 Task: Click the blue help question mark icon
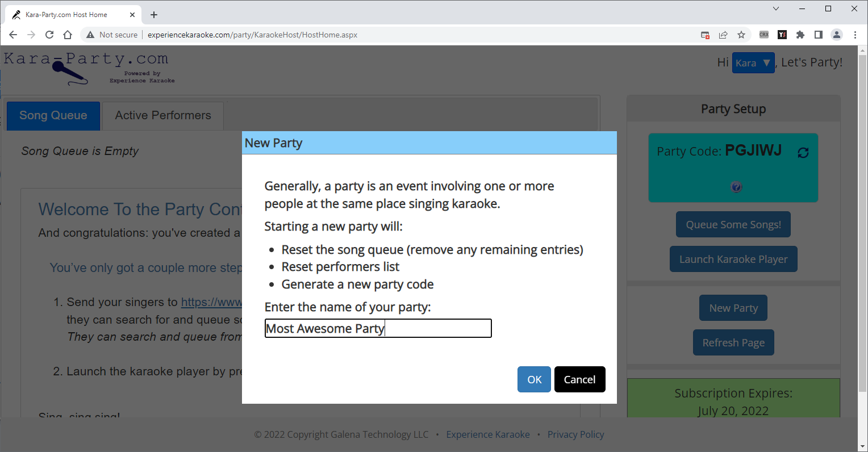tap(736, 187)
